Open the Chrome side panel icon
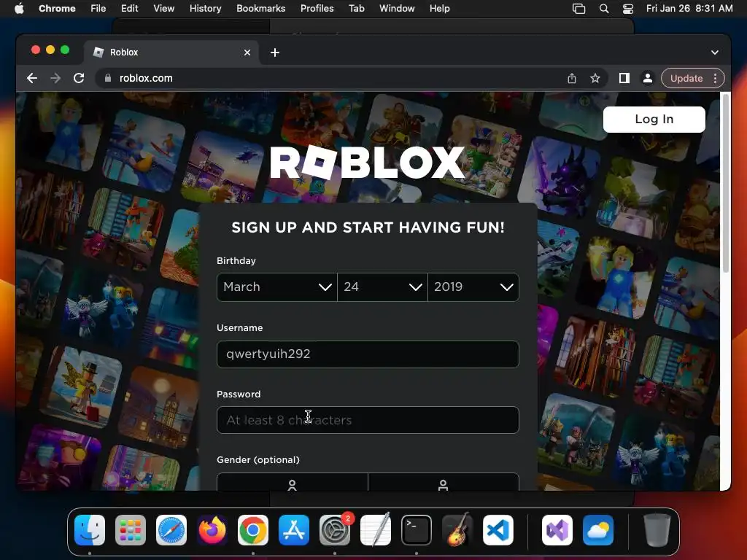The height and width of the screenshot is (560, 747). (x=624, y=78)
